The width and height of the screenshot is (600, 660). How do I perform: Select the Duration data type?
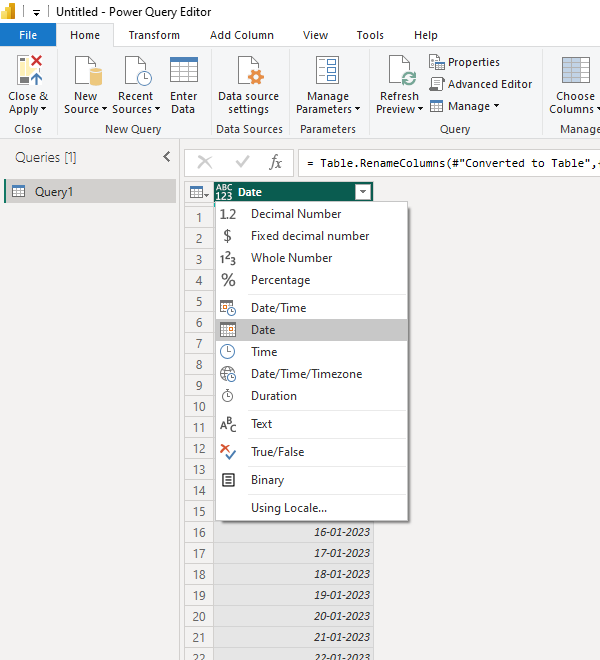(312, 396)
